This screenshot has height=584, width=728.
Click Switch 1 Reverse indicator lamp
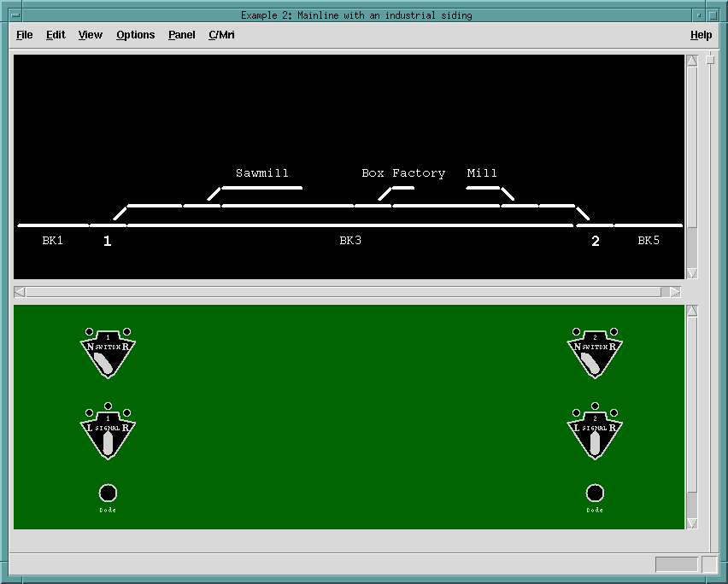(126, 331)
